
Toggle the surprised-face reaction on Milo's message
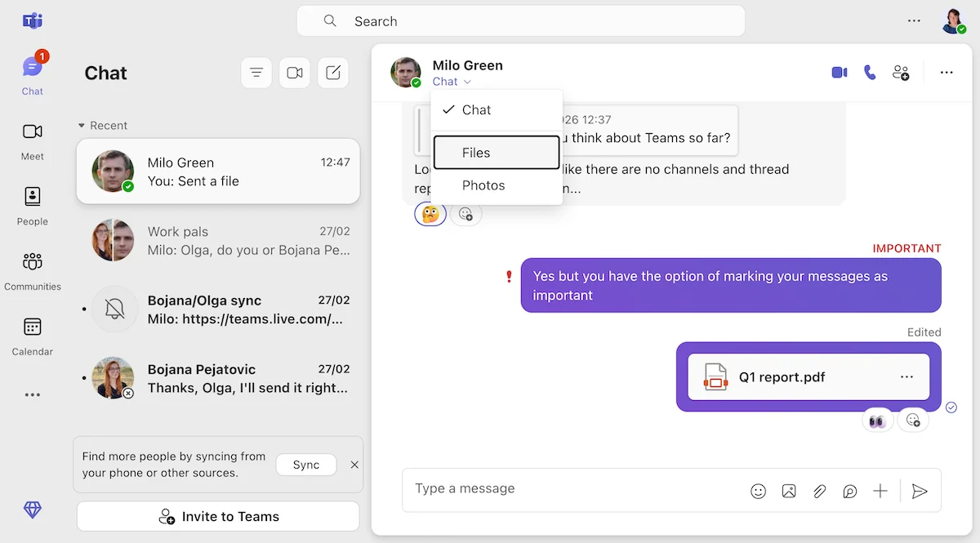point(430,213)
